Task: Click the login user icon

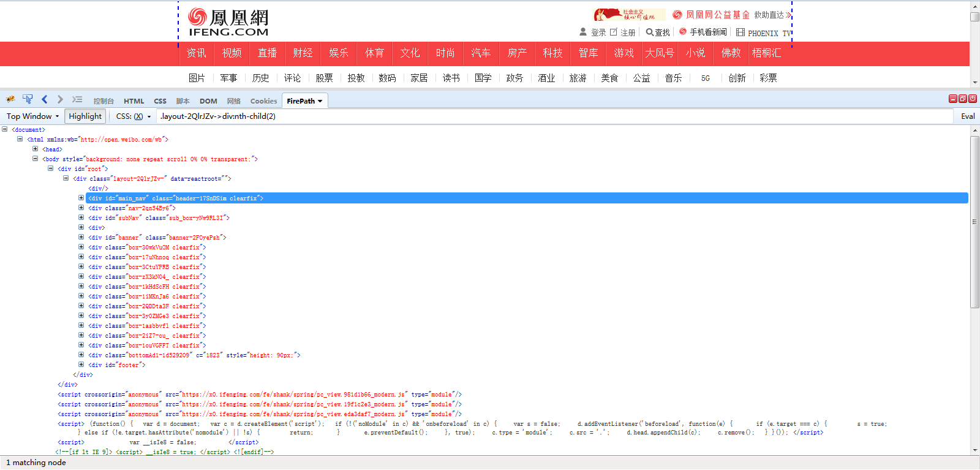Action: pos(583,32)
